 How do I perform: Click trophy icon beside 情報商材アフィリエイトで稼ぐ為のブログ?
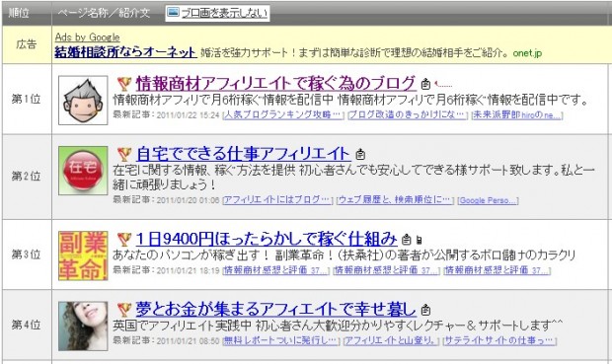[x=124, y=84]
